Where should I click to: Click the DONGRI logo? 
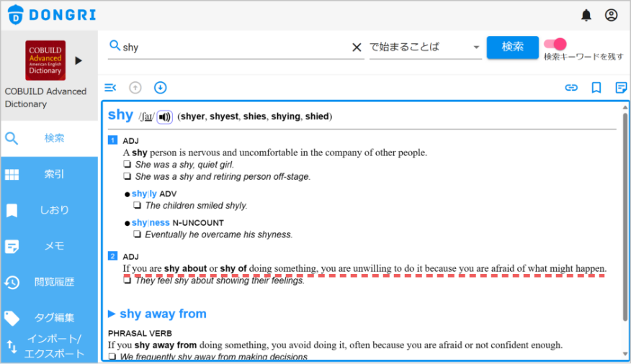pos(52,15)
